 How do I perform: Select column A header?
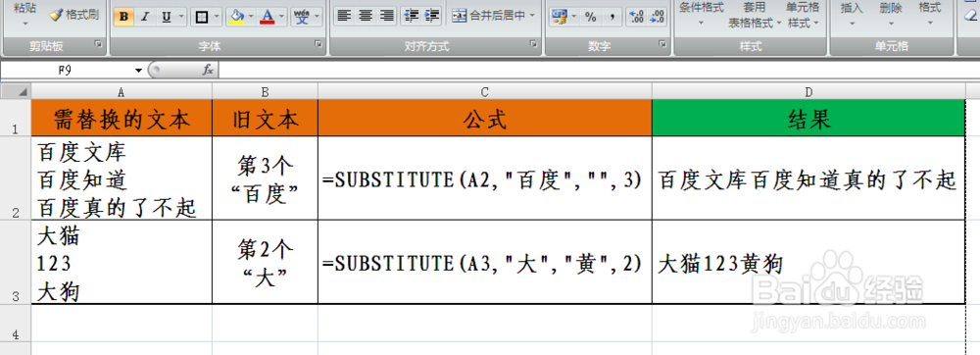pos(122,92)
